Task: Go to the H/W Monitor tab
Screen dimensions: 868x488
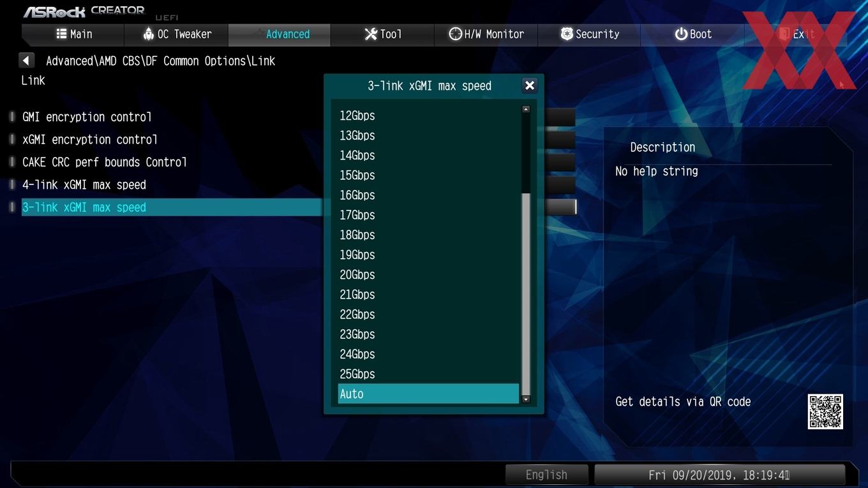Action: point(486,34)
